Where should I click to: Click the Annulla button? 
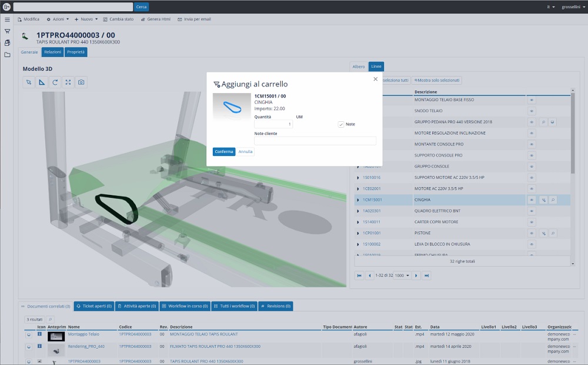[245, 152]
